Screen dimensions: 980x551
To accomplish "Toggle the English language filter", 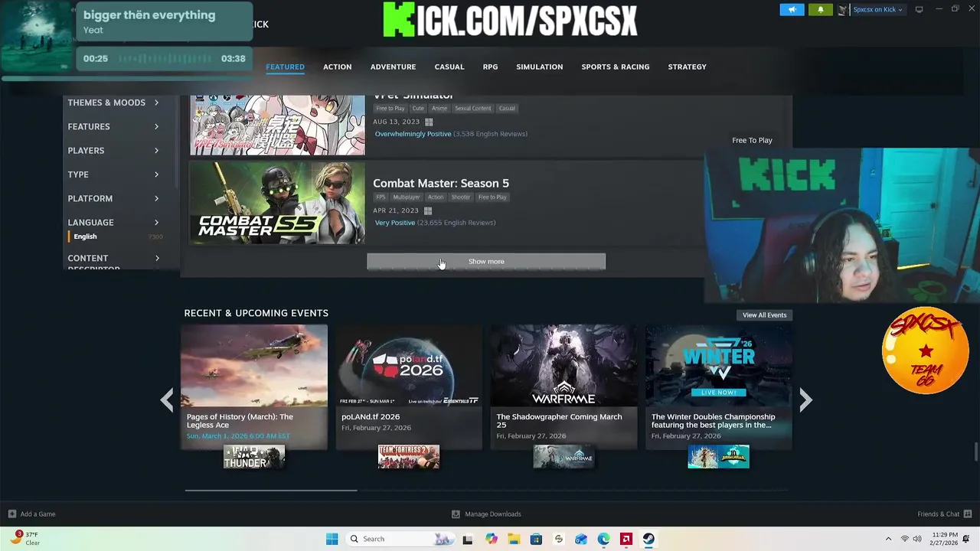I will point(85,236).
